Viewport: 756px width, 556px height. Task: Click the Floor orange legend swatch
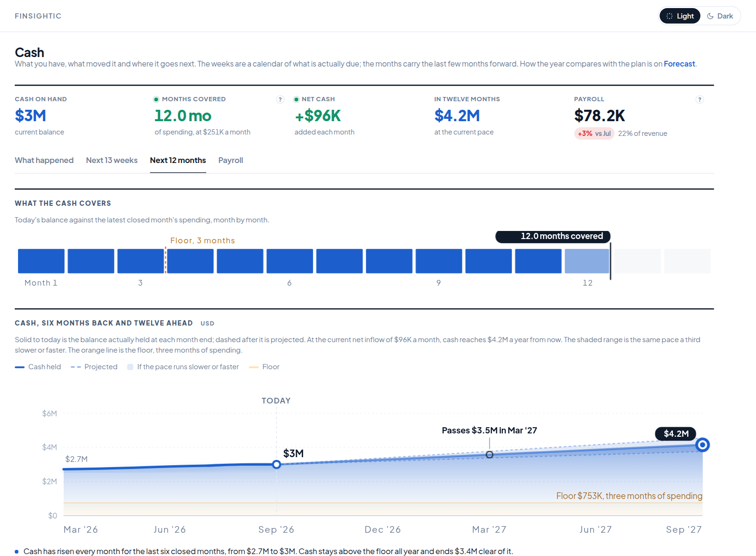point(254,367)
